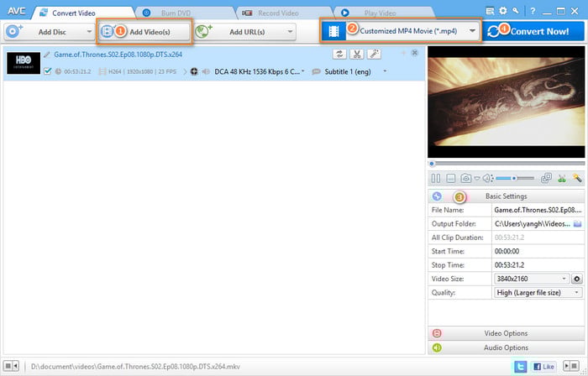This screenshot has height=376, width=588.
Task: Take a snapshot with the camera icon
Action: coord(465,178)
